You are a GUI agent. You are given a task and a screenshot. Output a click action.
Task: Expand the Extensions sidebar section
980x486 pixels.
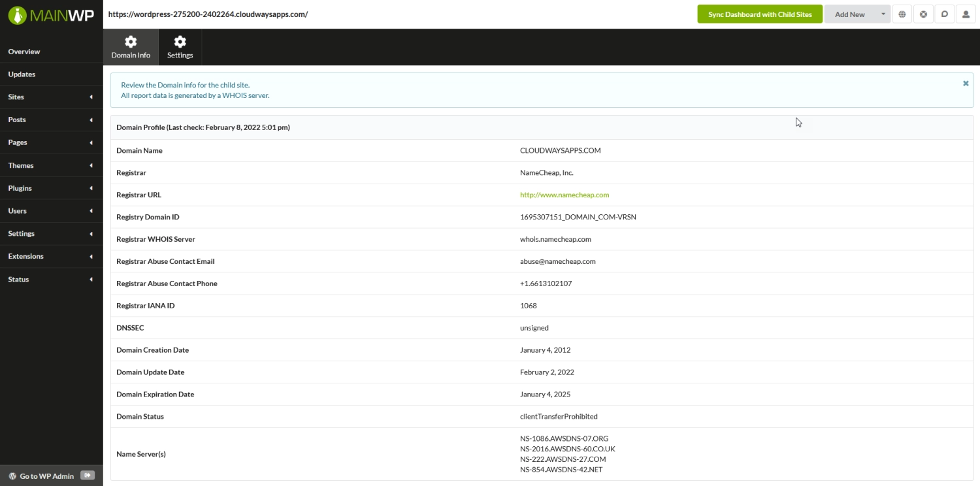click(25, 256)
